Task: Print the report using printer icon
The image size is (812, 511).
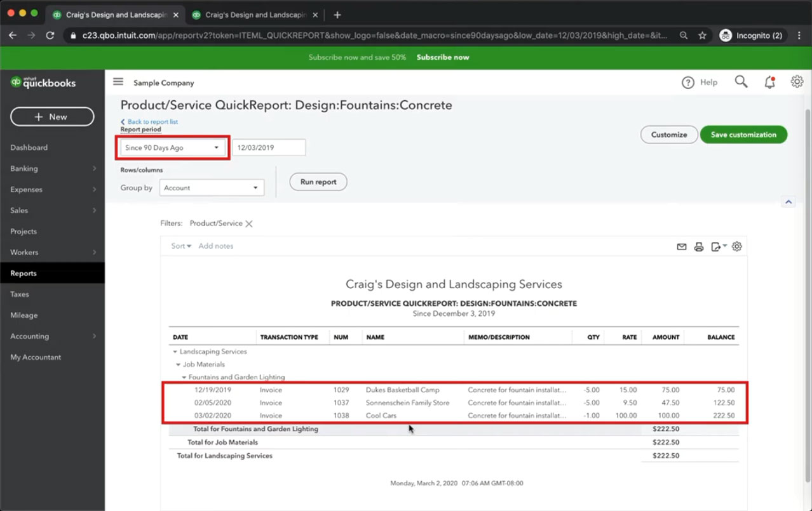Action: [699, 247]
